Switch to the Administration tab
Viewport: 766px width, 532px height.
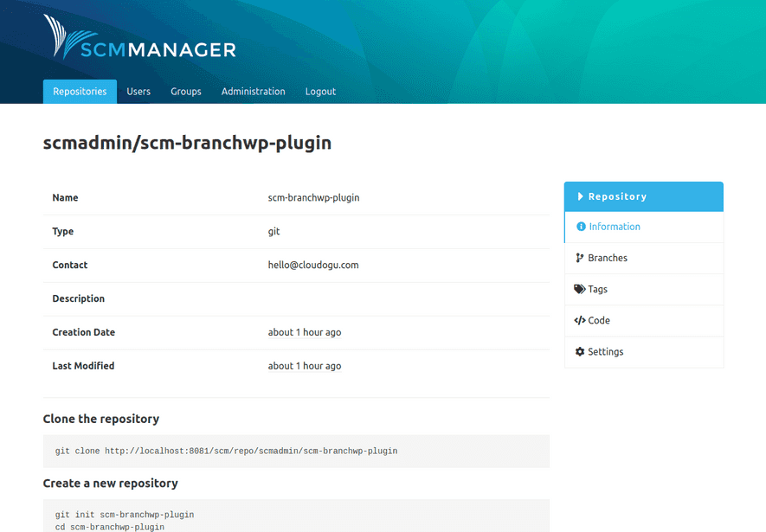coord(253,91)
